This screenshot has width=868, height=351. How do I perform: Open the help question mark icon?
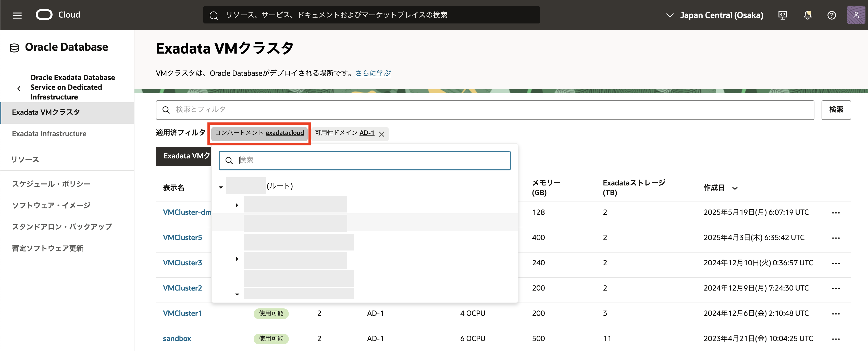(831, 15)
